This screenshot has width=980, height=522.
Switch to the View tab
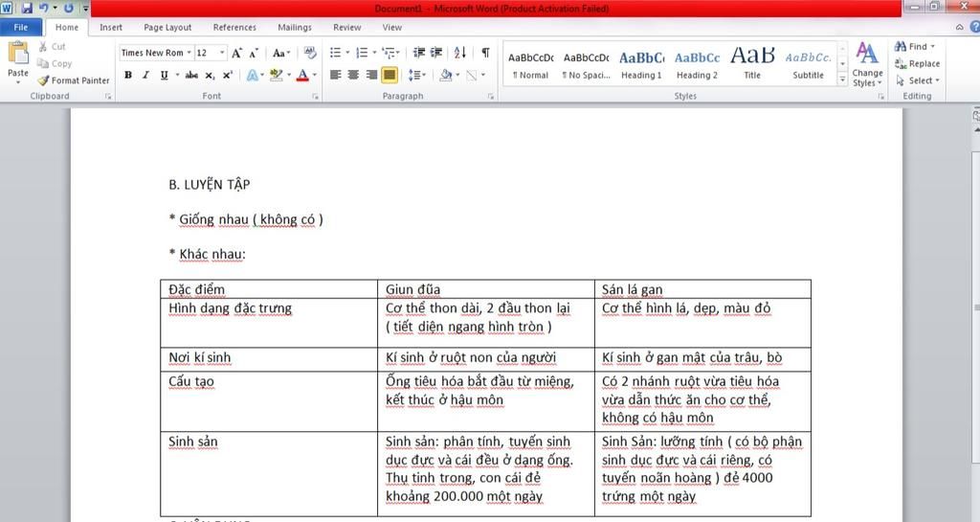click(391, 27)
